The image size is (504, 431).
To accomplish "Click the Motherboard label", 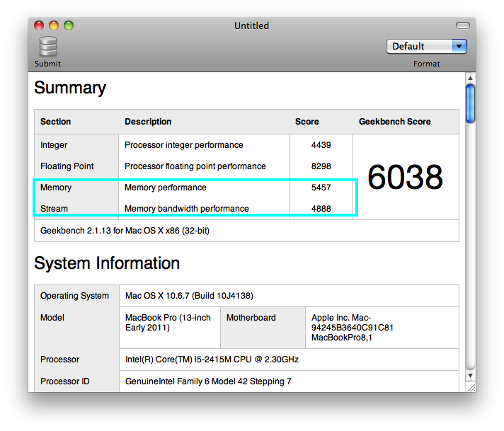I will pyautogui.click(x=251, y=318).
